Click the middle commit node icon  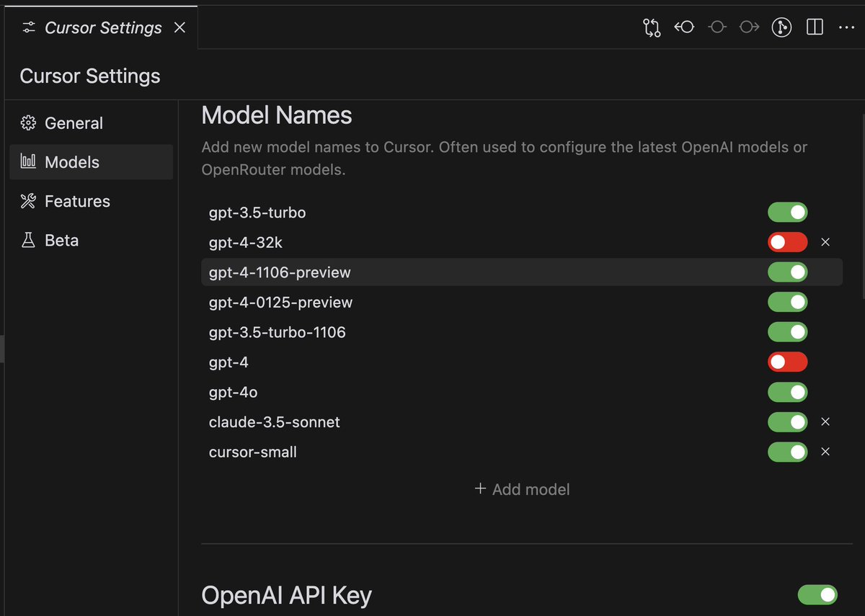[x=717, y=27]
